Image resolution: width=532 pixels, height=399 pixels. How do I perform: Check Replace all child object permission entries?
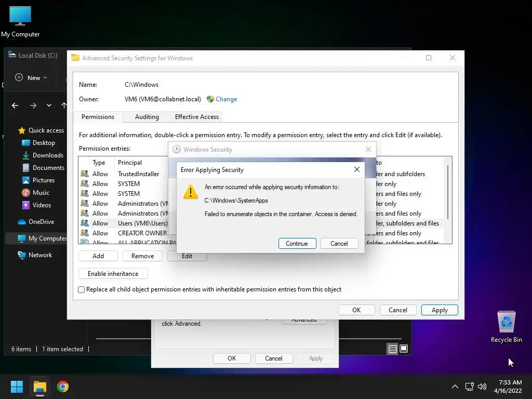[x=82, y=289]
